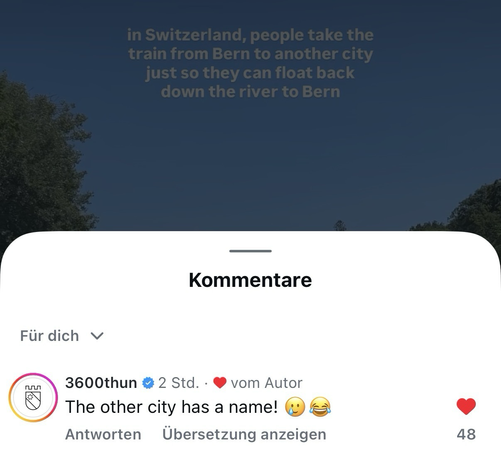Select the comment text 'The other city has a name!'
The width and height of the screenshot is (501, 459).
[x=171, y=407]
